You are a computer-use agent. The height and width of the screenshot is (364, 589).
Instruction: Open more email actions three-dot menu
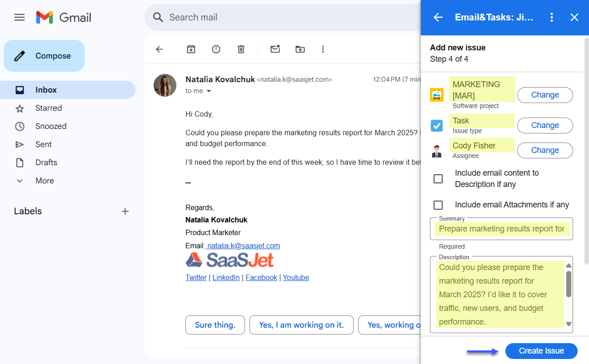coord(323,49)
